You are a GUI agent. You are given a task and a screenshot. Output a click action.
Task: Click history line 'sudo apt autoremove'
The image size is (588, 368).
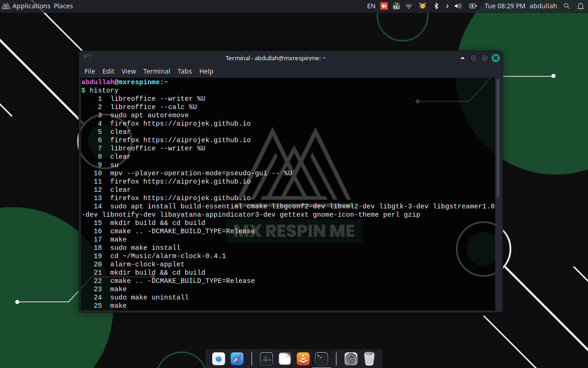149,115
